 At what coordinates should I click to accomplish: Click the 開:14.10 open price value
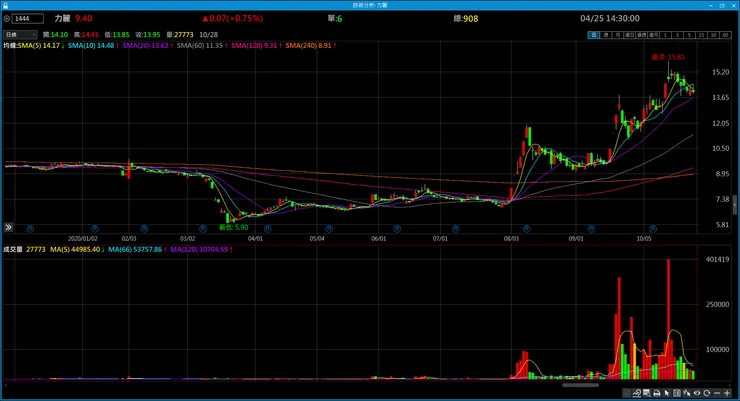[55, 35]
